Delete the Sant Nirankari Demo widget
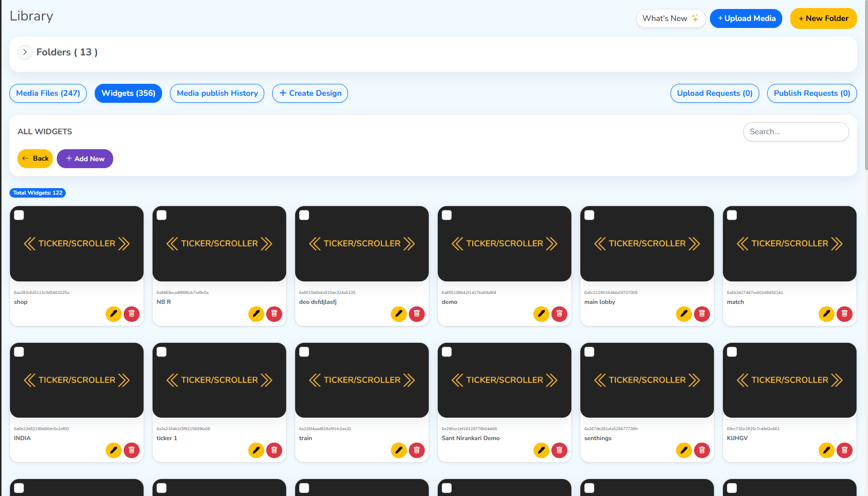This screenshot has height=496, width=868. [559, 450]
